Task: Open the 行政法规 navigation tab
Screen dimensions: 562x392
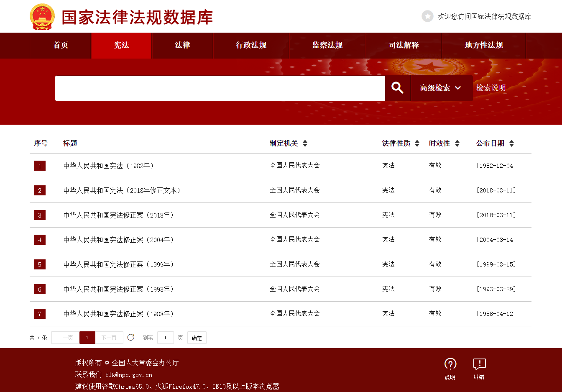Action: point(251,45)
